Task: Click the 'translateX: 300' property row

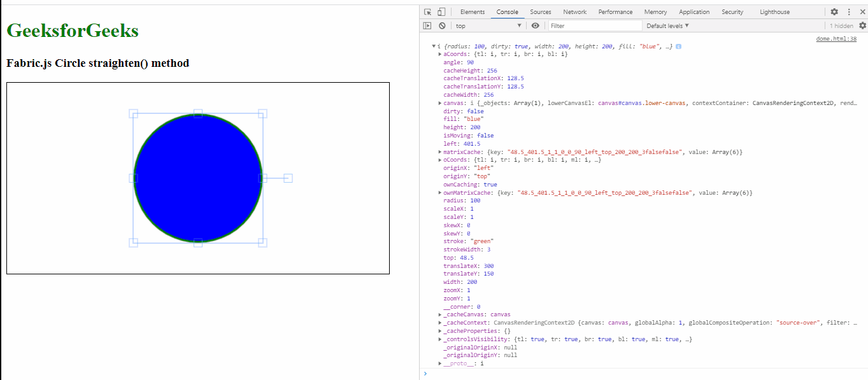Action: [469, 266]
